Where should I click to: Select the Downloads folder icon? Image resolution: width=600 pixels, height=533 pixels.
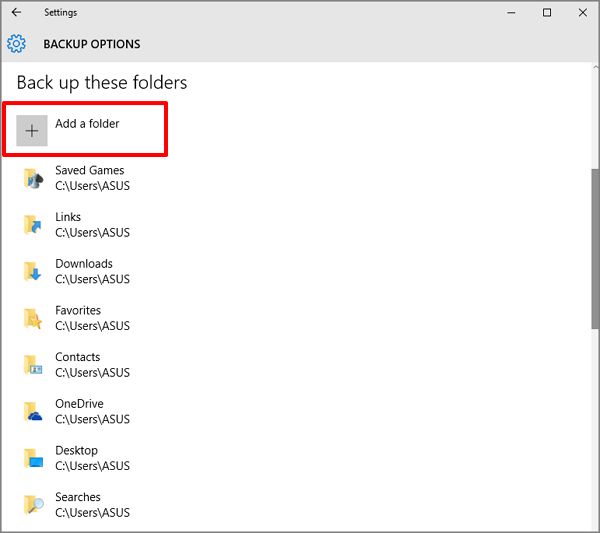pyautogui.click(x=33, y=271)
